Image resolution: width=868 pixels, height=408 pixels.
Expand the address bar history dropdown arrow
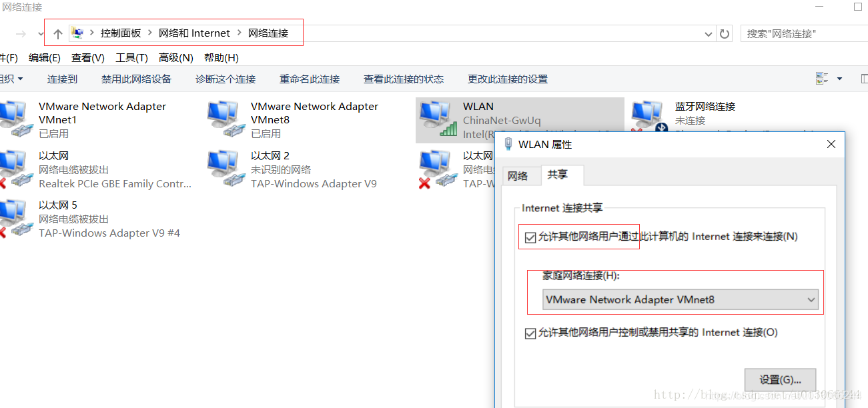click(709, 34)
